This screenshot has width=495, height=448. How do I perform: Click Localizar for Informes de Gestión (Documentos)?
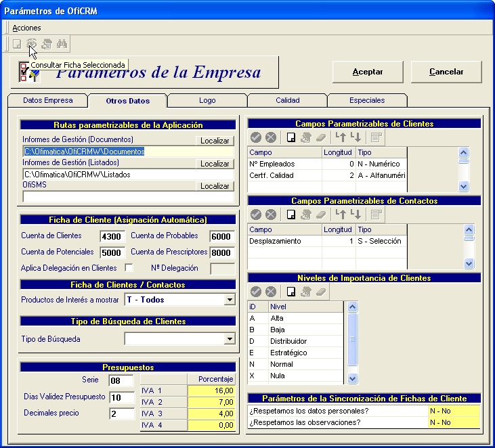coord(215,141)
